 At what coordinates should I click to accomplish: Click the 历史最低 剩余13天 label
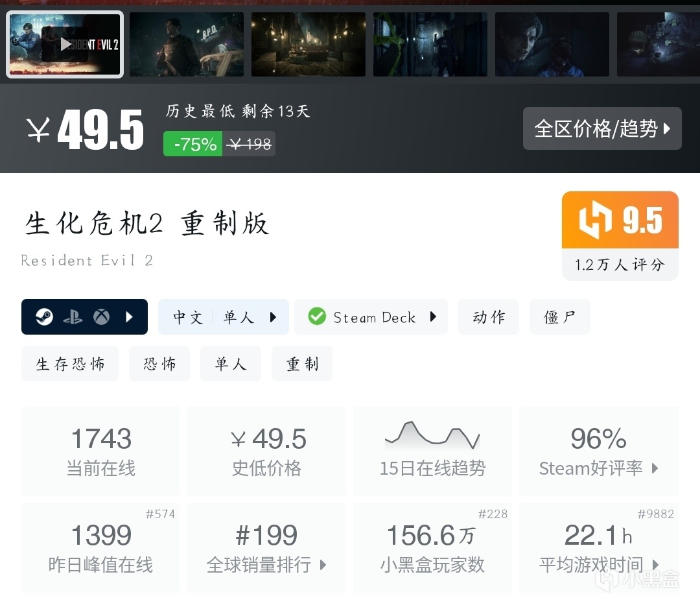237,111
